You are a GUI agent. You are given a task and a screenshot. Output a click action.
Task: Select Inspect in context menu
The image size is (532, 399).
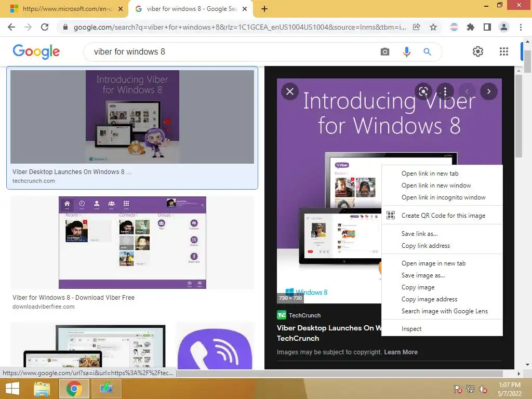click(442, 329)
